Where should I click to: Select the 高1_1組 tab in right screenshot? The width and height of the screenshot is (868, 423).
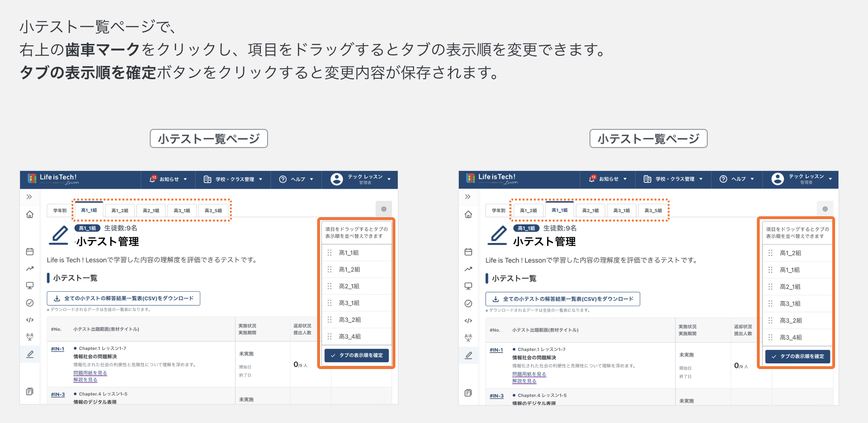(x=559, y=210)
